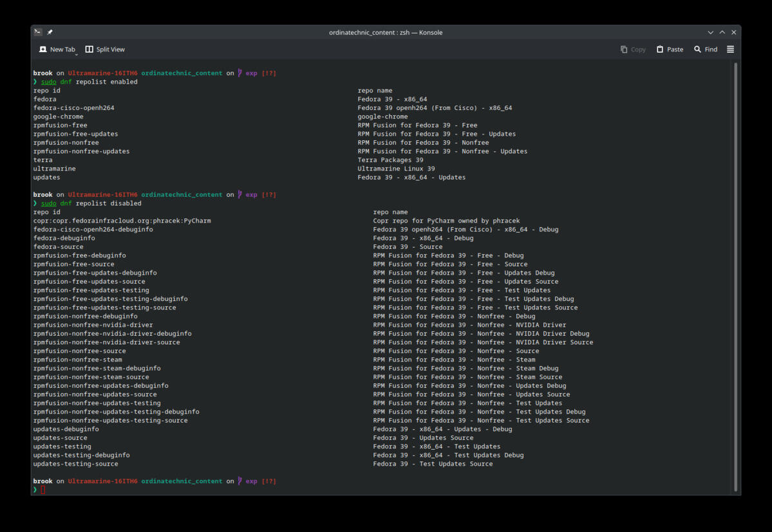
Task: Click the fedora-cisco-openh264 repo id
Action: (74, 107)
